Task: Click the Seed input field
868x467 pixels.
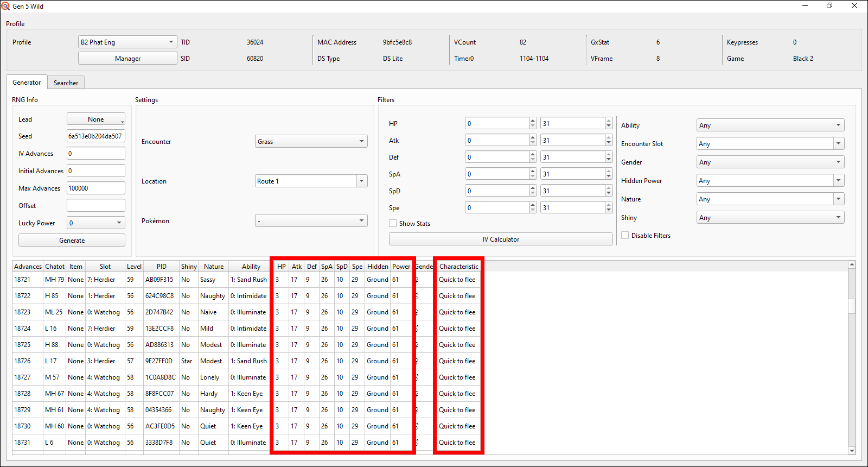Action: pos(95,136)
